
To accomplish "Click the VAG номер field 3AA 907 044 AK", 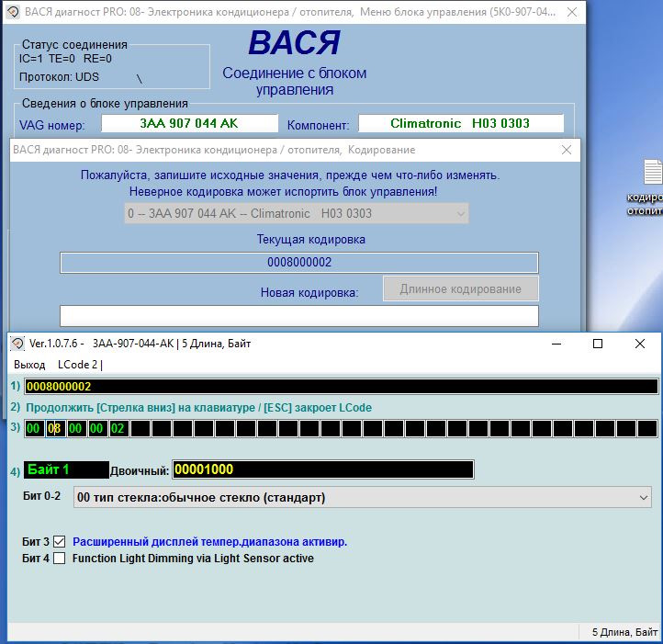I will click(189, 123).
